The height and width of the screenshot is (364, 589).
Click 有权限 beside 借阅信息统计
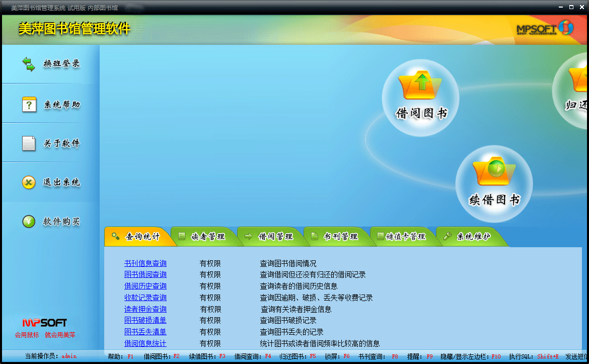[x=210, y=344]
